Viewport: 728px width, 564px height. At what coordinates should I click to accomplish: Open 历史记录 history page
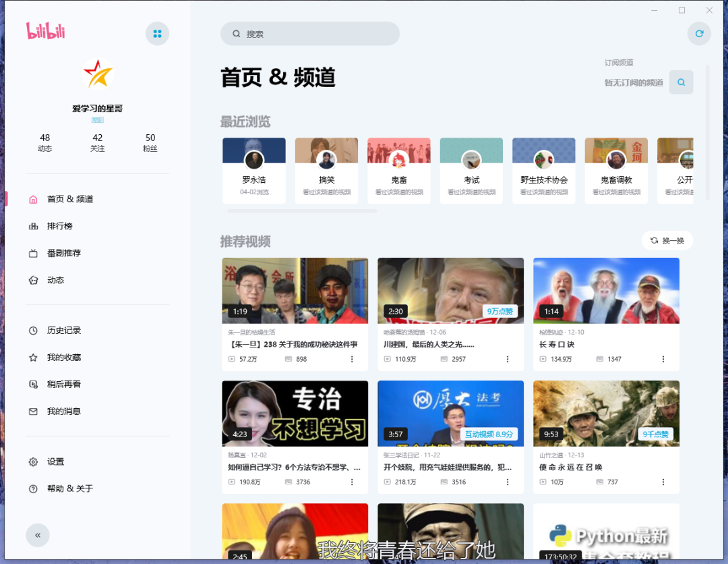[98, 331]
